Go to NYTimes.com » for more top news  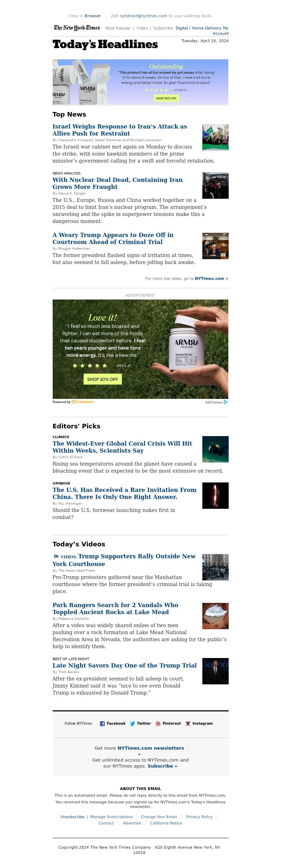[211, 278]
